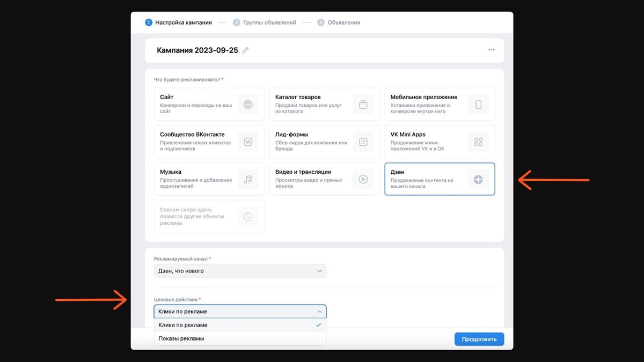Viewport: 644px width, 362px height.
Task: Open the three-dots campaign menu
Action: (491, 50)
